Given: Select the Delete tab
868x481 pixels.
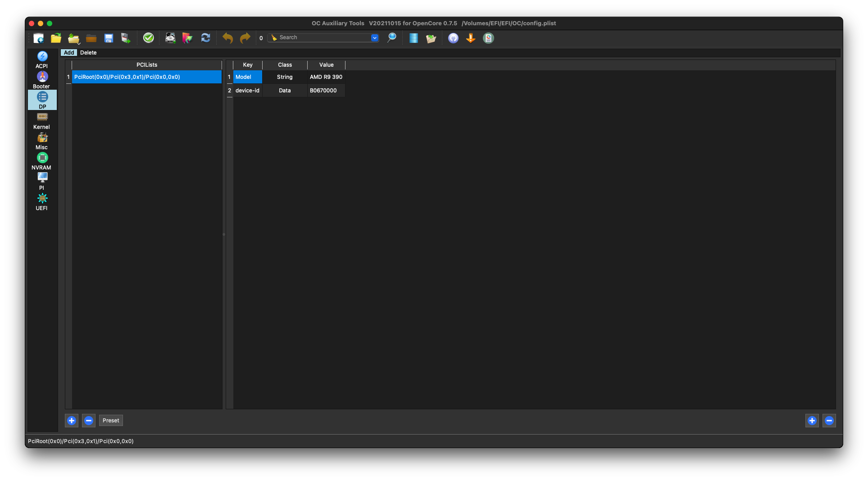Looking at the screenshot, I should [x=88, y=53].
